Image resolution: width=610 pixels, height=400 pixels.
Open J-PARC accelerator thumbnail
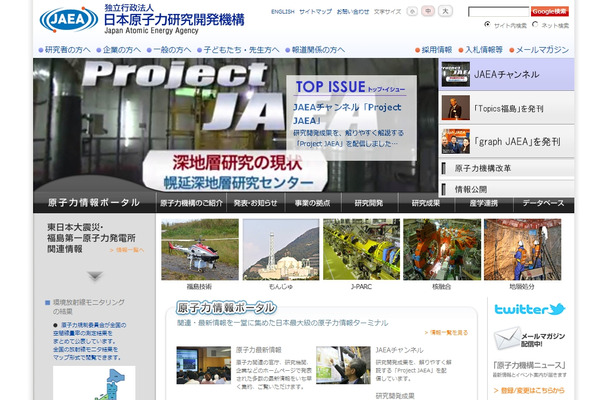pyautogui.click(x=361, y=249)
